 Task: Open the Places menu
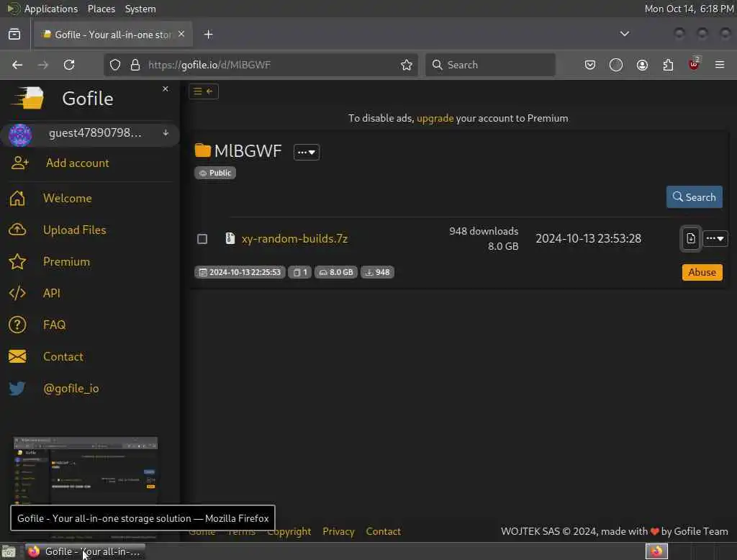(x=101, y=9)
